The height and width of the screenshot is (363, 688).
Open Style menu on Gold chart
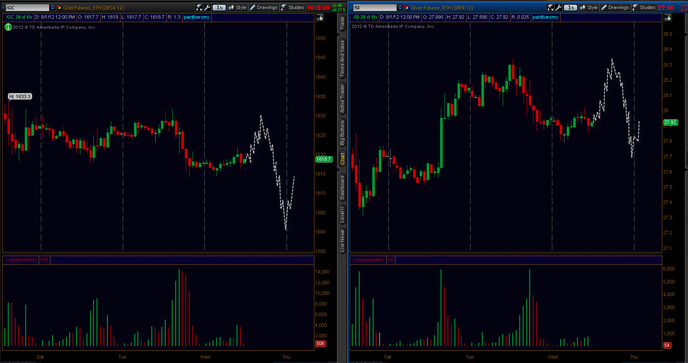pos(237,7)
